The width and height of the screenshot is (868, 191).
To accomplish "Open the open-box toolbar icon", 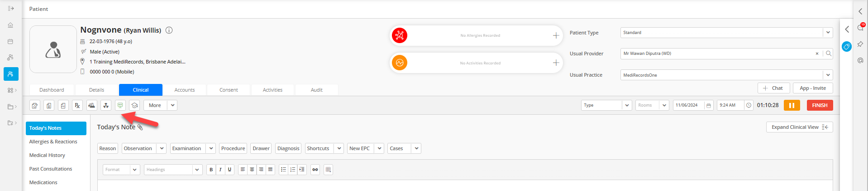I will [x=134, y=105].
